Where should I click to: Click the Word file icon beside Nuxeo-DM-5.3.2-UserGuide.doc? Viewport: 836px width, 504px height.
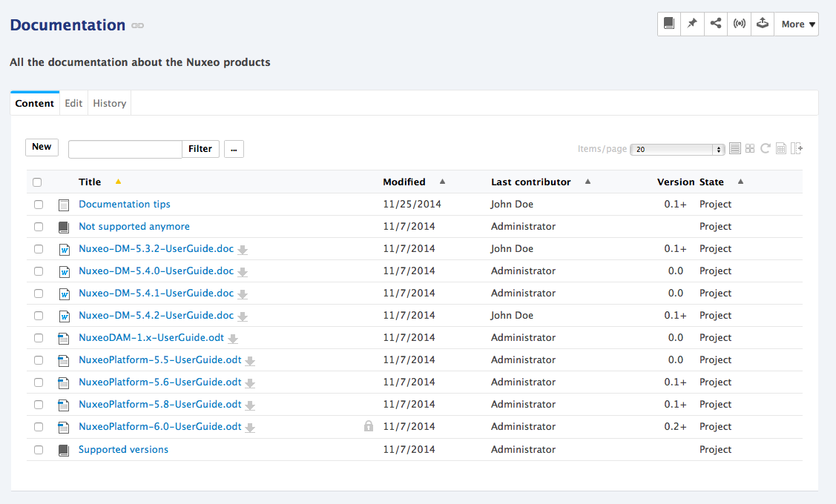[x=64, y=249]
